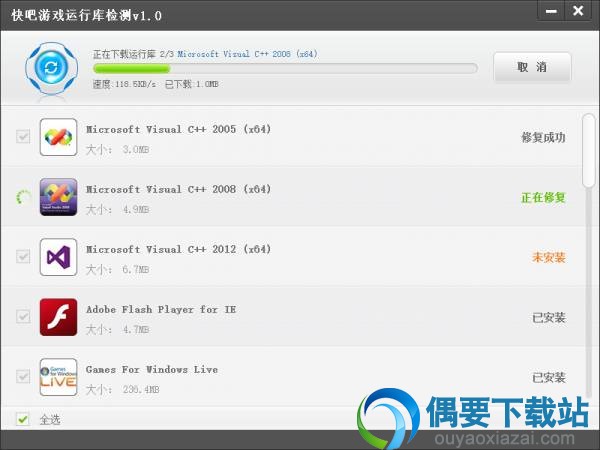Toggle checkbox for Adobe Flash Player for IE
The image size is (600, 450).
click(23, 316)
